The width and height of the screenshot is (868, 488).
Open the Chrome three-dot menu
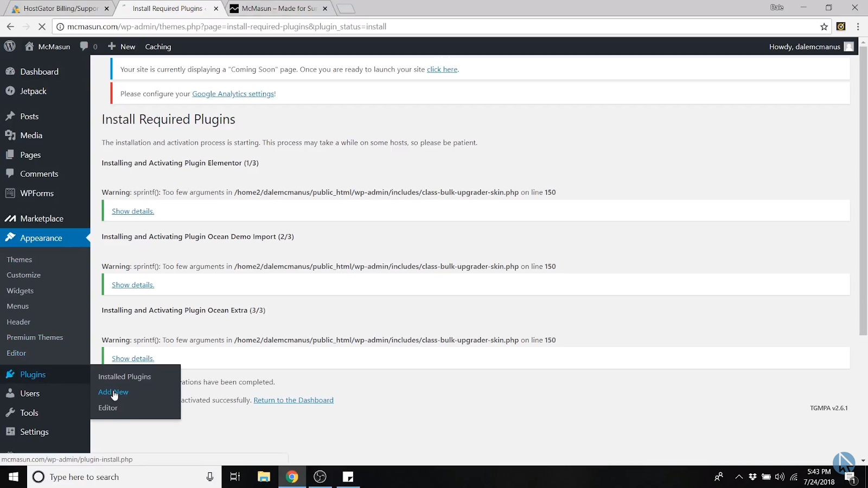pyautogui.click(x=858, y=27)
